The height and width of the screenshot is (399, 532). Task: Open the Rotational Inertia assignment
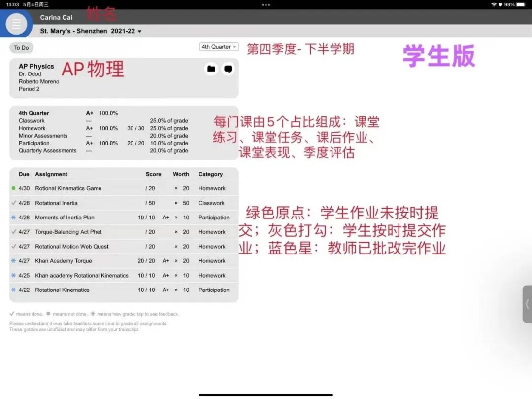pyautogui.click(x=124, y=203)
